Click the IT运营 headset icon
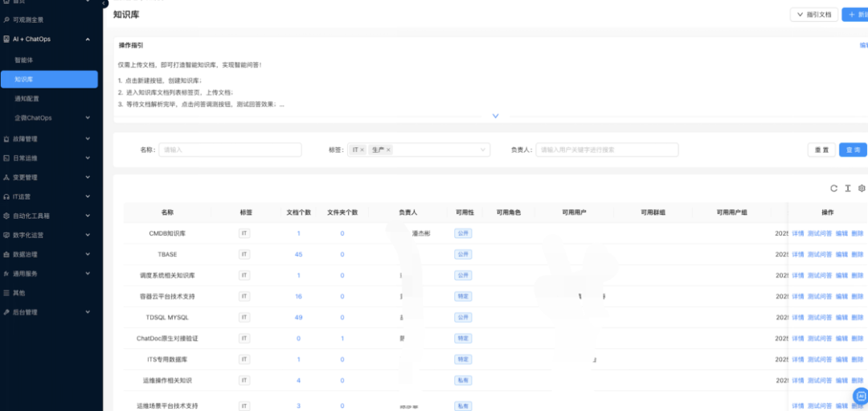 point(6,196)
